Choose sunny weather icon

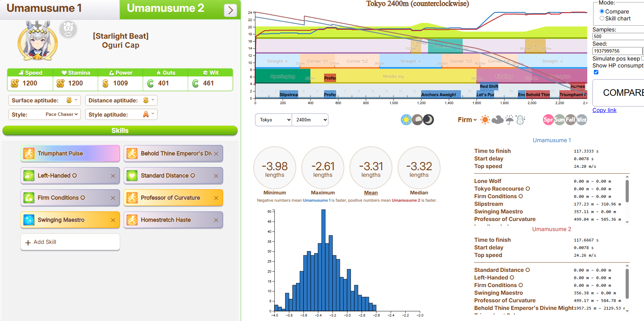(485, 120)
